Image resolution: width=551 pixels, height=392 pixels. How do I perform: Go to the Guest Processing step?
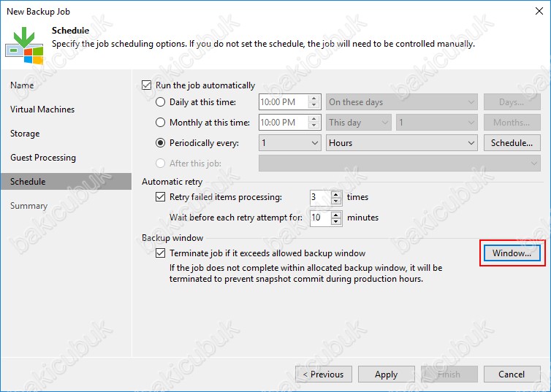[43, 158]
